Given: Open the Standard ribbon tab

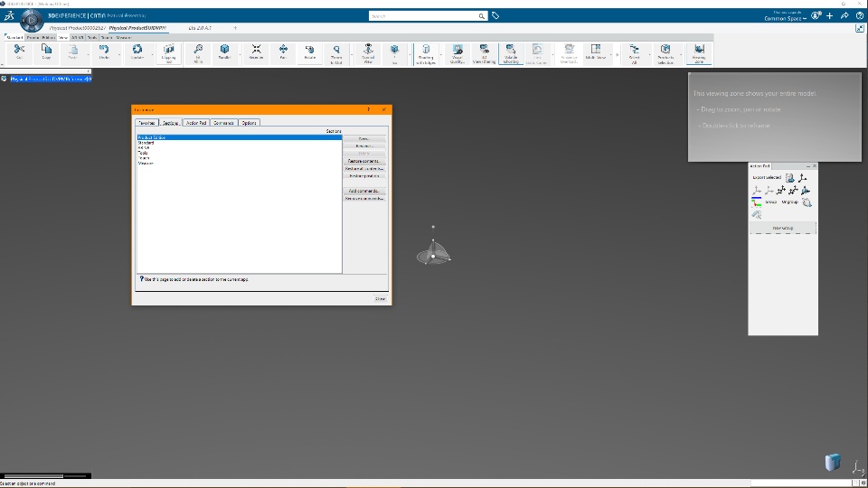Looking at the screenshot, I should click(15, 38).
